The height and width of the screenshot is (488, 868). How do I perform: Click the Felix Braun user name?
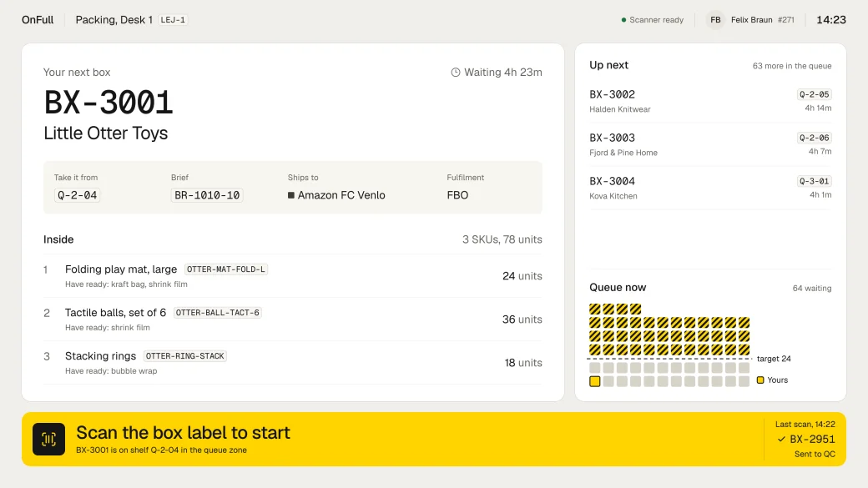pos(752,20)
